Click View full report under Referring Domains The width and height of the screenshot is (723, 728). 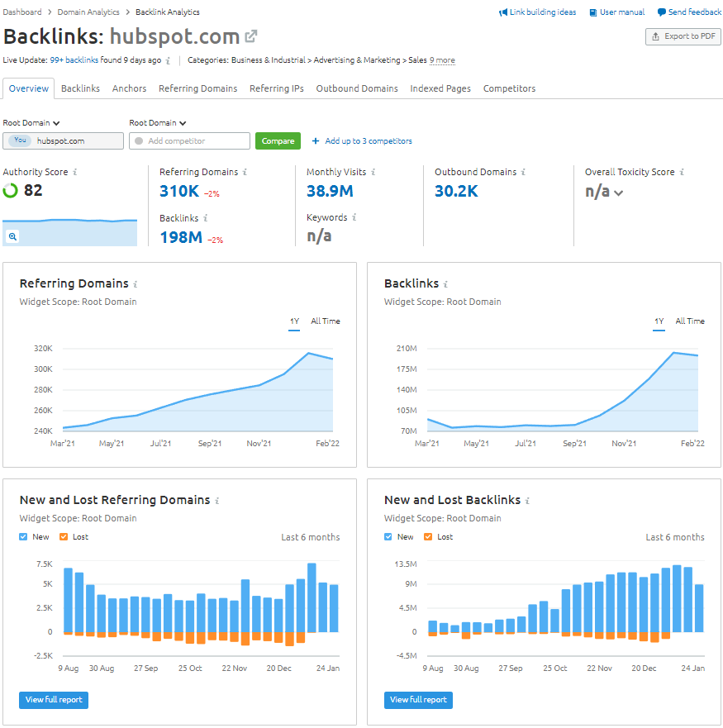coord(54,700)
